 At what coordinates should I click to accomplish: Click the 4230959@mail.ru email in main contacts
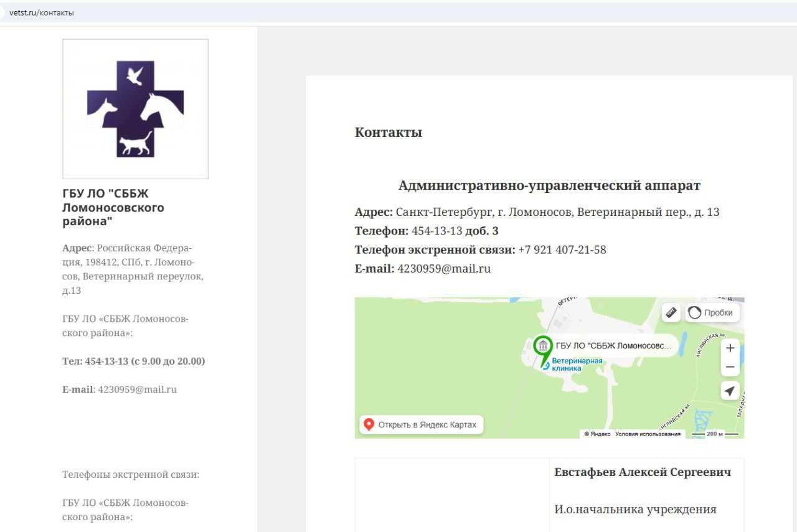tap(444, 269)
